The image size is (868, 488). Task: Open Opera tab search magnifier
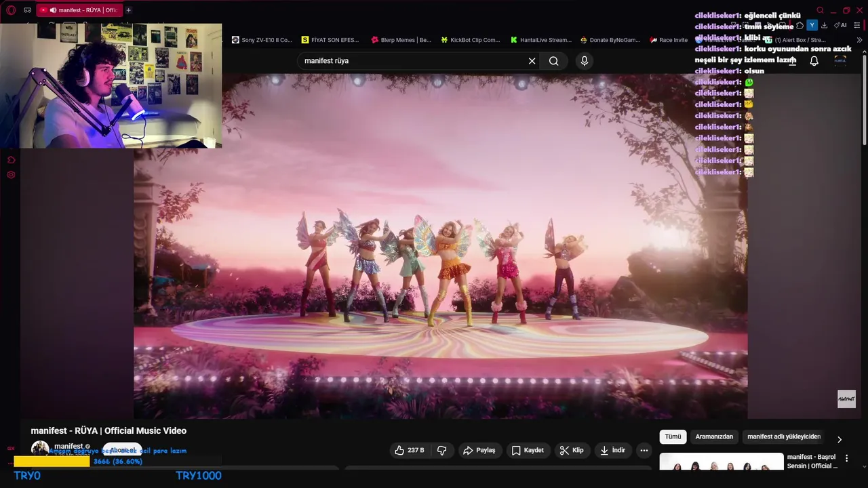pyautogui.click(x=820, y=10)
